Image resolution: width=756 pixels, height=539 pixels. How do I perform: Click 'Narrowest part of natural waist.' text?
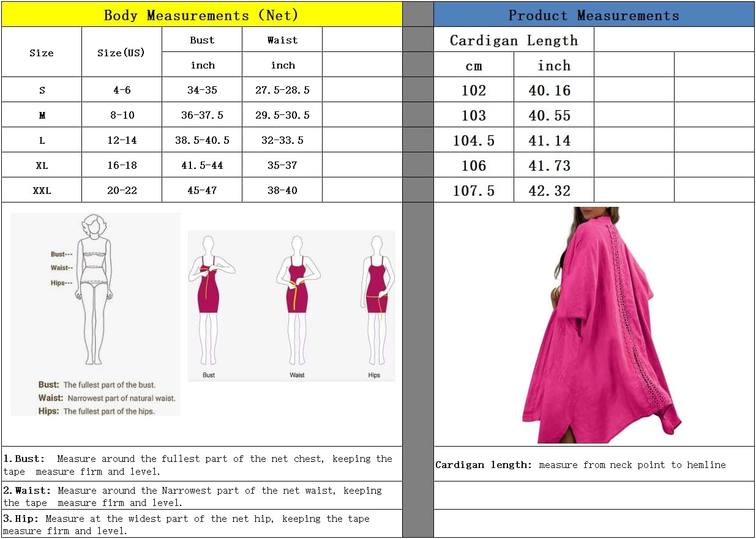121,398
